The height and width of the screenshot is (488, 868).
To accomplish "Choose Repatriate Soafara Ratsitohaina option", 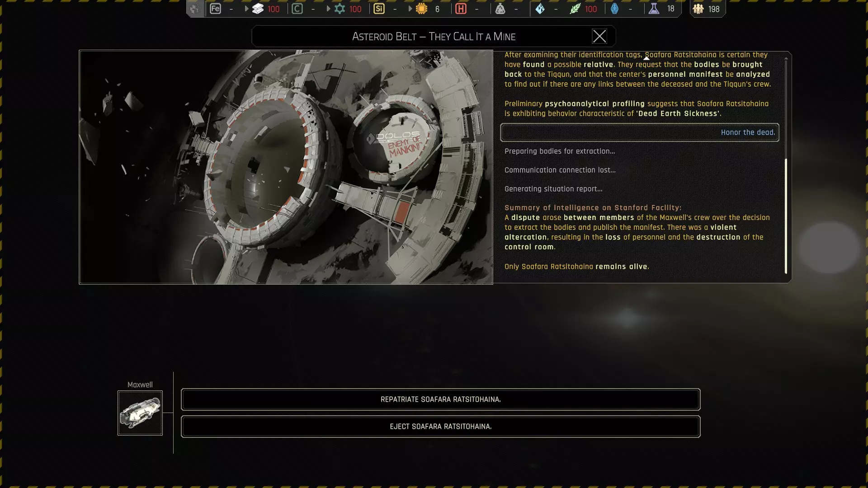I will (x=440, y=399).
